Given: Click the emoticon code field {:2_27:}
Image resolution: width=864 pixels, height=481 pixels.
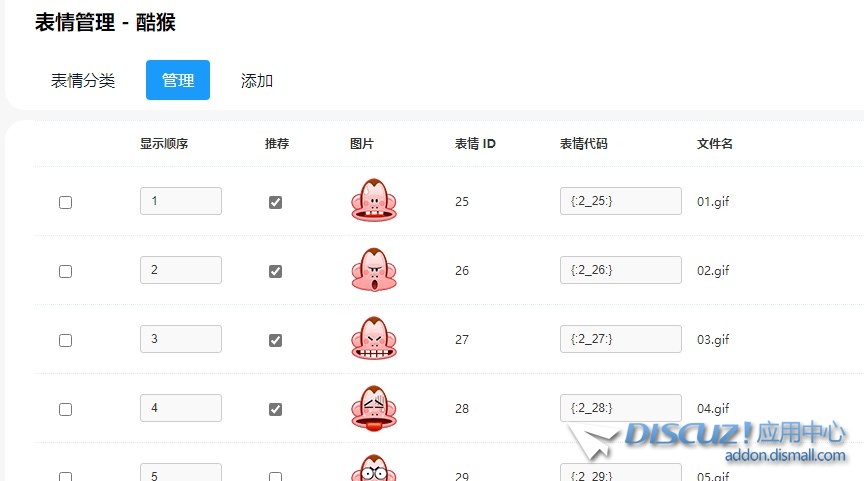Looking at the screenshot, I should pyautogui.click(x=620, y=339).
